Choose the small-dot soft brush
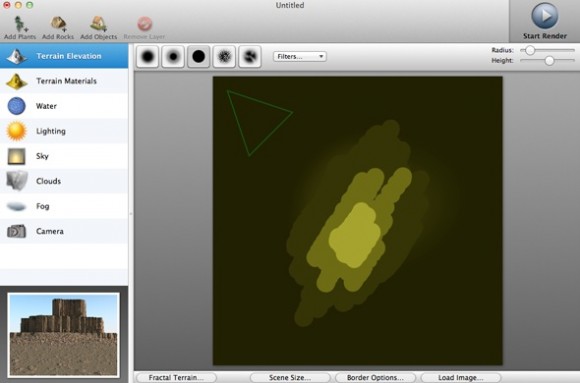The image size is (580, 383). [x=173, y=57]
